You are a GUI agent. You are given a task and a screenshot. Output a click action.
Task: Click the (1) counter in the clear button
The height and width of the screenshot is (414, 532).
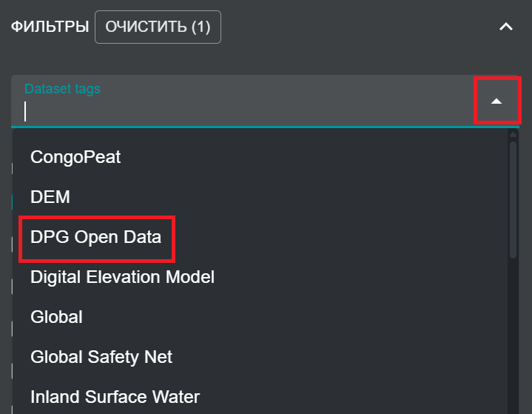coord(201,27)
